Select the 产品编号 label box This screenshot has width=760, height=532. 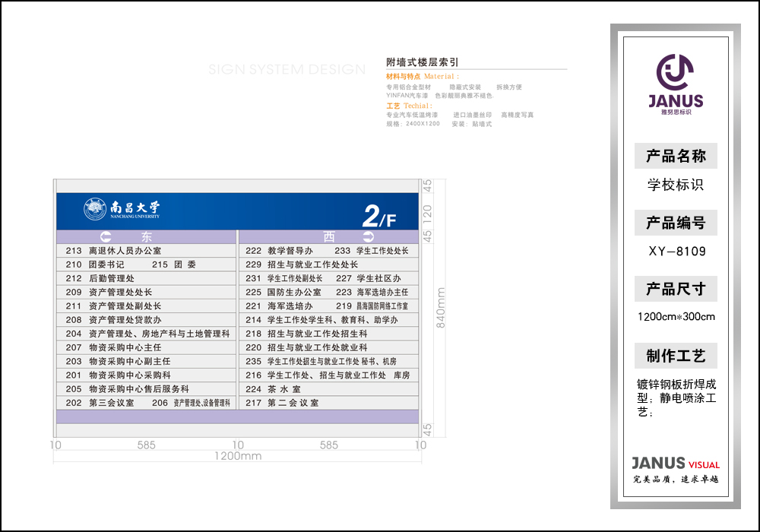[676, 223]
